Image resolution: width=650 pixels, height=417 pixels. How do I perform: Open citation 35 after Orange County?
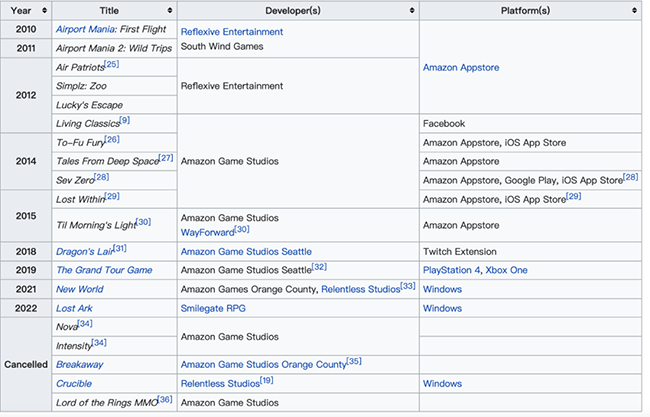(x=354, y=361)
